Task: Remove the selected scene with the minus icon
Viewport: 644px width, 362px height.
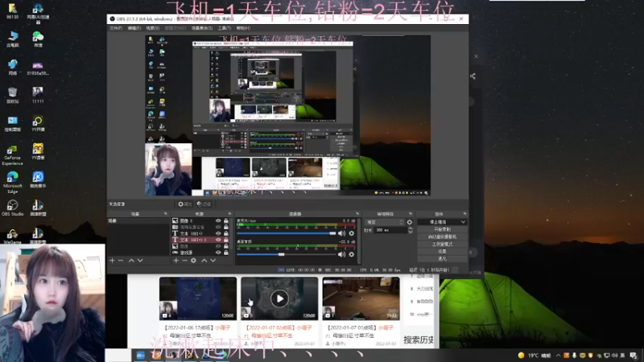Action: click(121, 261)
